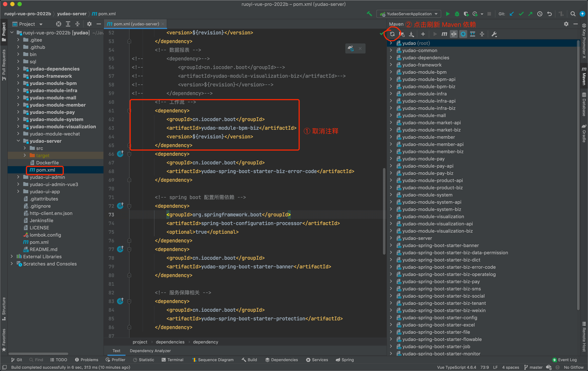Viewport: 588px width, 371px height.
Task: Select opened file locate icon in Project panel
Action: tap(59, 24)
